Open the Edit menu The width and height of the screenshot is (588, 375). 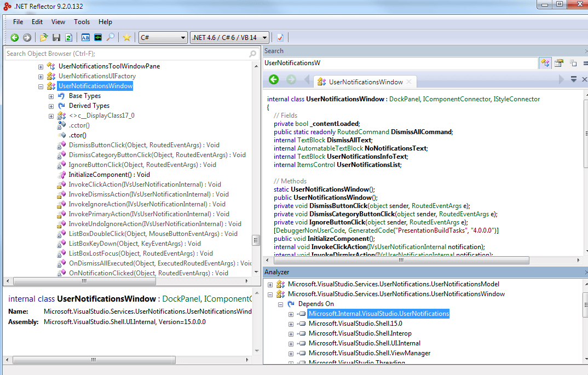(37, 22)
